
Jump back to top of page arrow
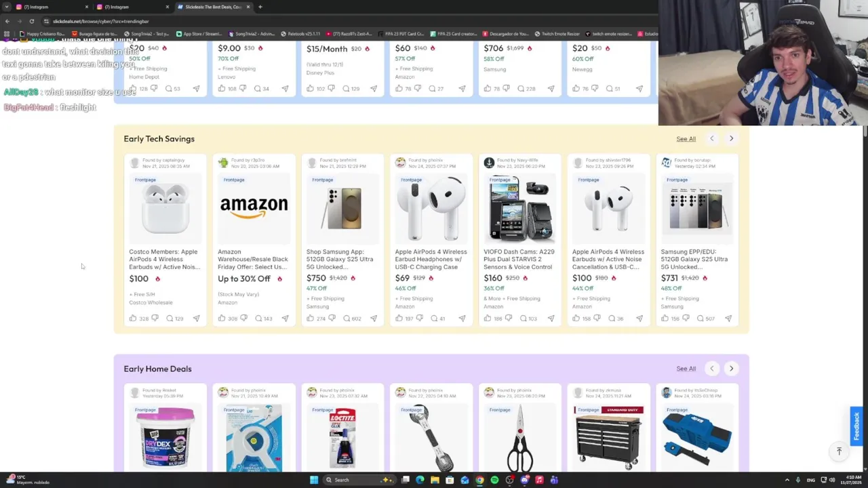[839, 451]
